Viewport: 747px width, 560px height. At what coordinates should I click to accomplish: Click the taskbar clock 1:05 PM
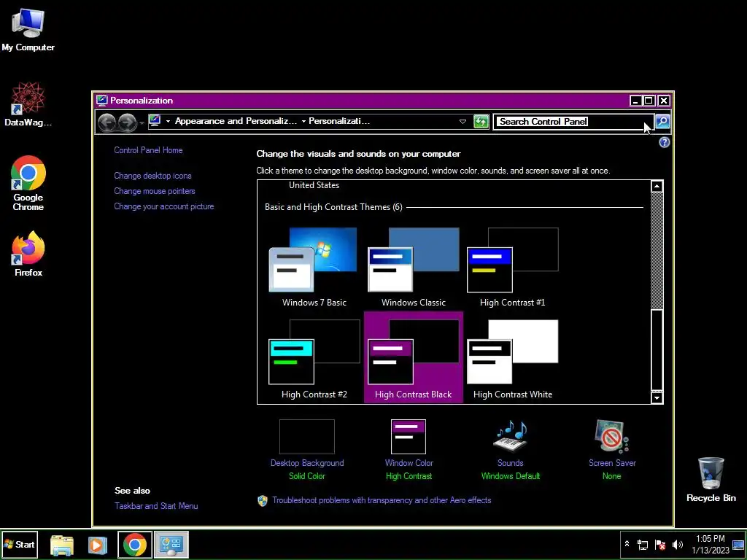(x=711, y=544)
